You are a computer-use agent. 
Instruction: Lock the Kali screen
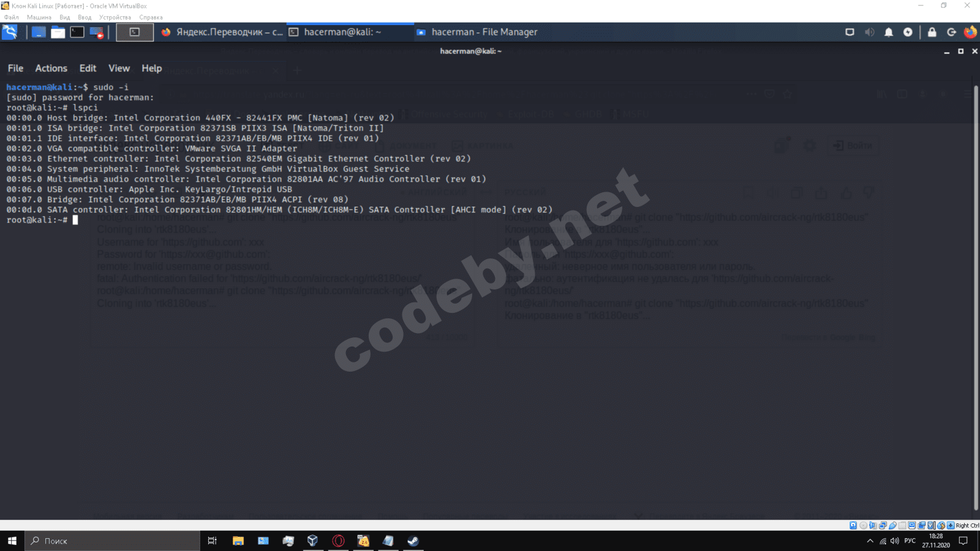932,32
